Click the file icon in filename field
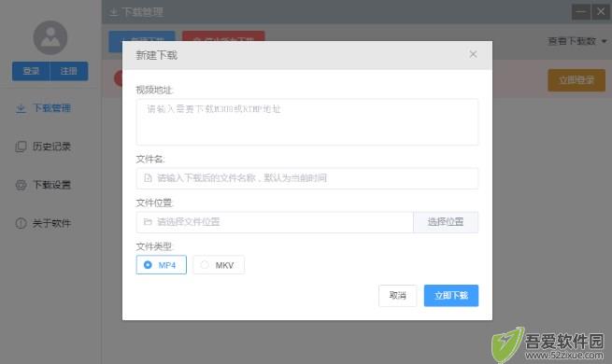Image resolution: width=612 pixels, height=364 pixels. tap(148, 178)
